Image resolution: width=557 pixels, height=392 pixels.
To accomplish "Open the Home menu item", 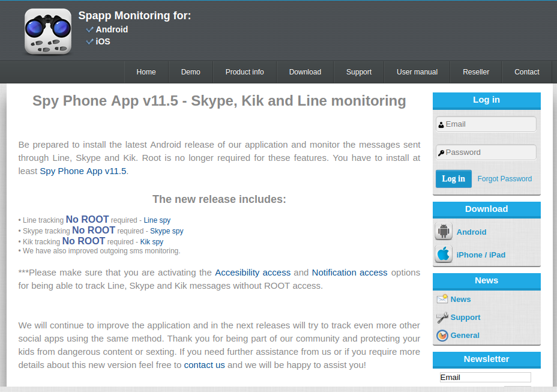I will point(146,72).
